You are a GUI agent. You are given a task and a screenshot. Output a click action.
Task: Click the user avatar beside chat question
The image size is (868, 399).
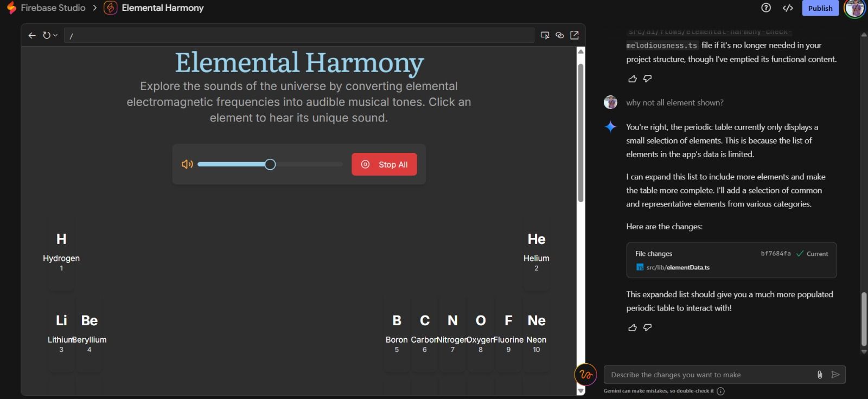click(610, 102)
